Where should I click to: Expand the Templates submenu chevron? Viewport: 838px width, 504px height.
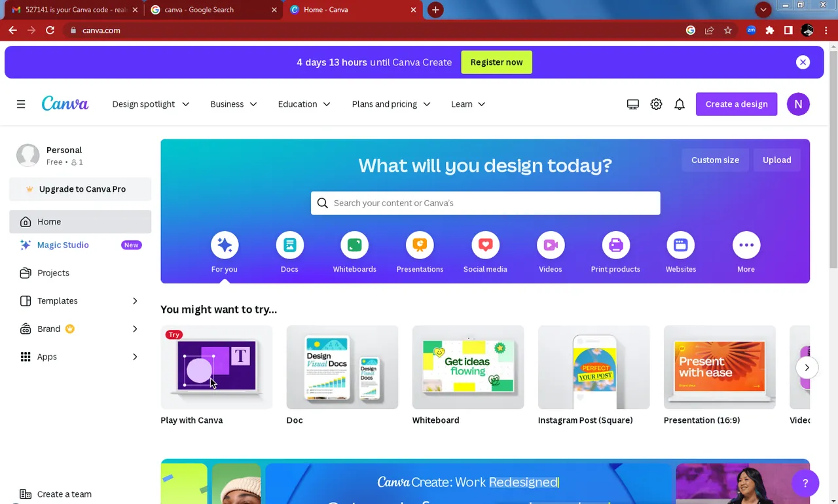tap(135, 301)
